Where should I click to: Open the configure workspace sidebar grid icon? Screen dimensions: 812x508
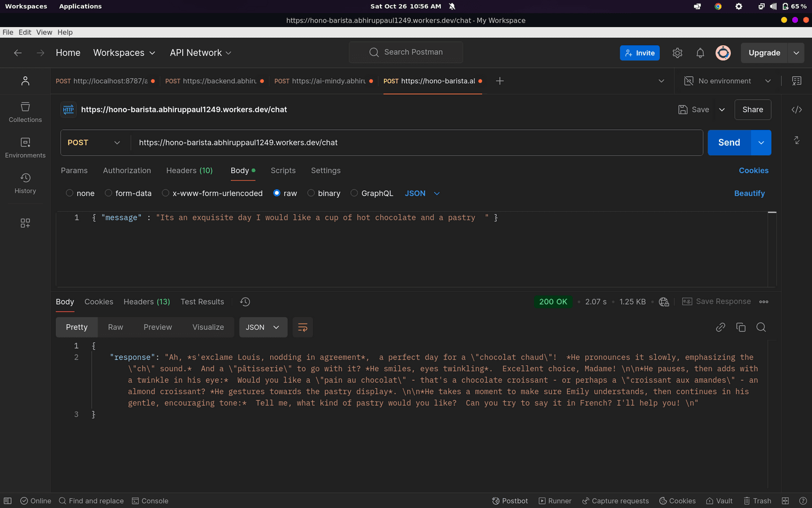pyautogui.click(x=25, y=223)
